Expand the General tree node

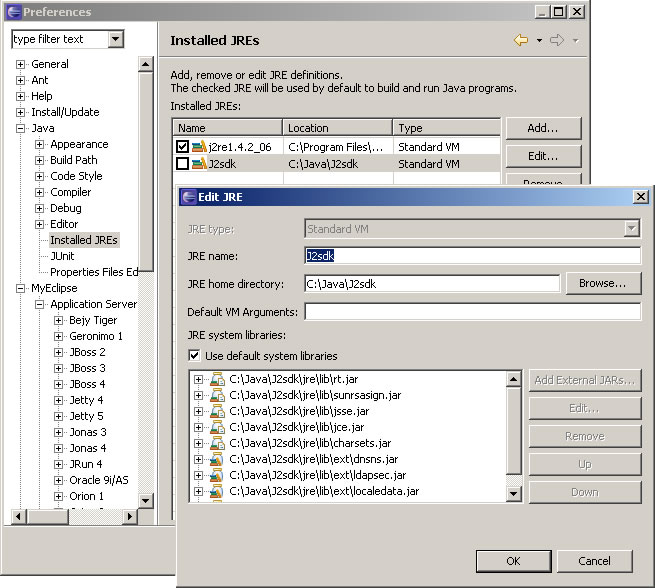point(20,64)
